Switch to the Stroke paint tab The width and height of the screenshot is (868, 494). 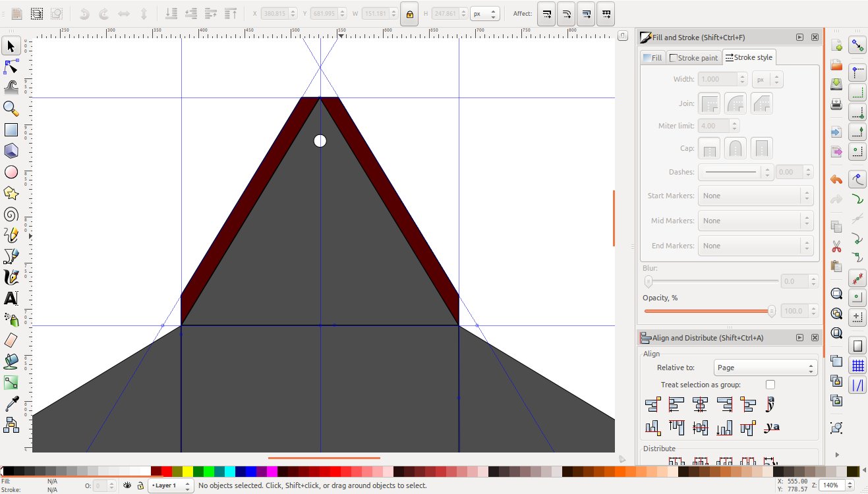(x=693, y=58)
